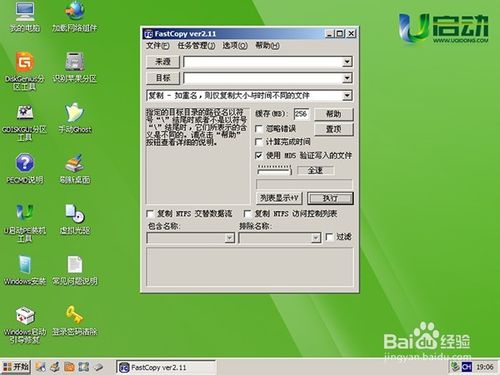This screenshot has width=500, height=375.
Task: Open the 文件 File menu
Action: coord(158,45)
